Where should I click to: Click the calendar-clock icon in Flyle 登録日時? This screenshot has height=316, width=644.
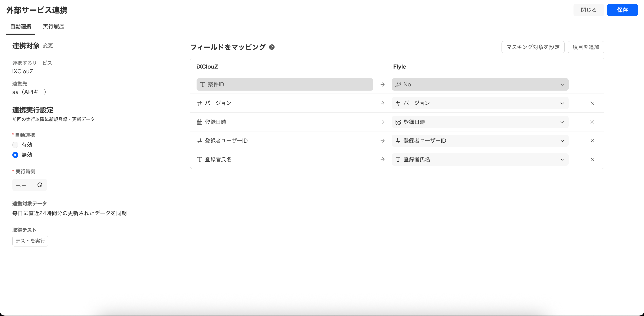[x=398, y=122]
